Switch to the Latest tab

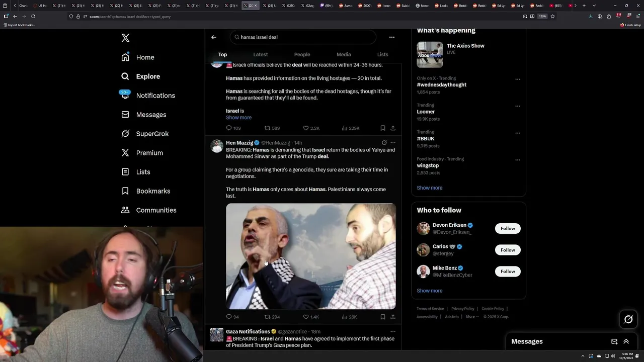click(x=261, y=55)
